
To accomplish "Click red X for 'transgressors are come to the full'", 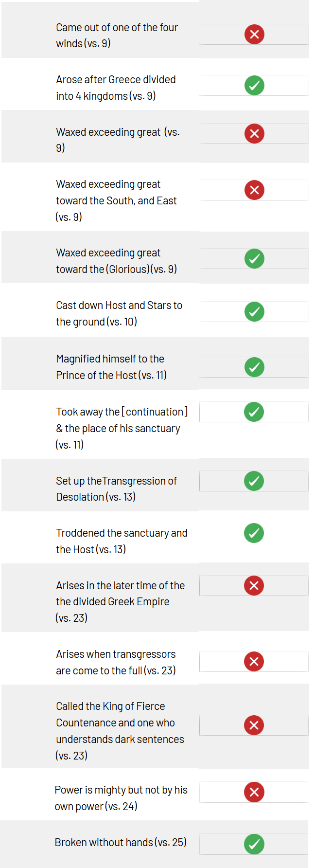I will (x=254, y=662).
